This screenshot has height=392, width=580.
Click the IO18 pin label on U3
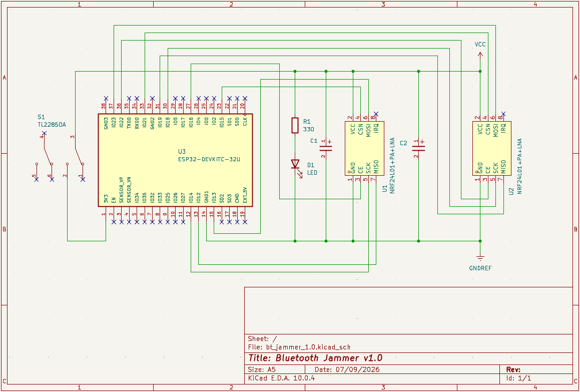pyautogui.click(x=168, y=123)
